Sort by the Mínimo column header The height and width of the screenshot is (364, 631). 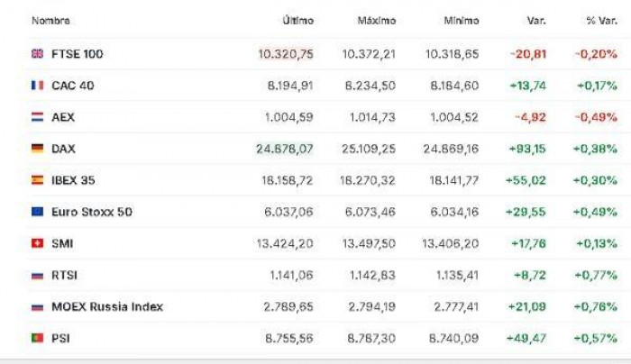[462, 21]
